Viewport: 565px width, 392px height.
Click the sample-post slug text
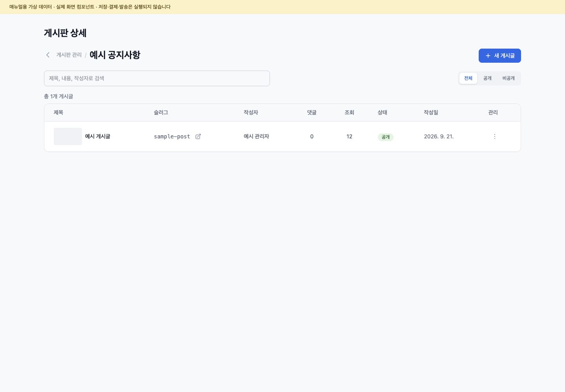click(x=172, y=136)
